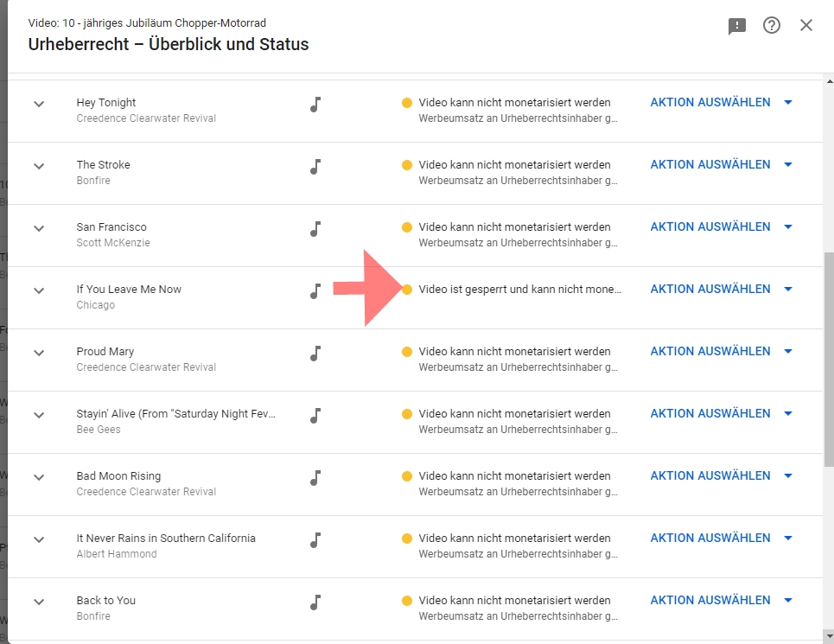The image size is (834, 644).
Task: Click the yellow status dot for Hey Tonight
Action: tap(407, 103)
